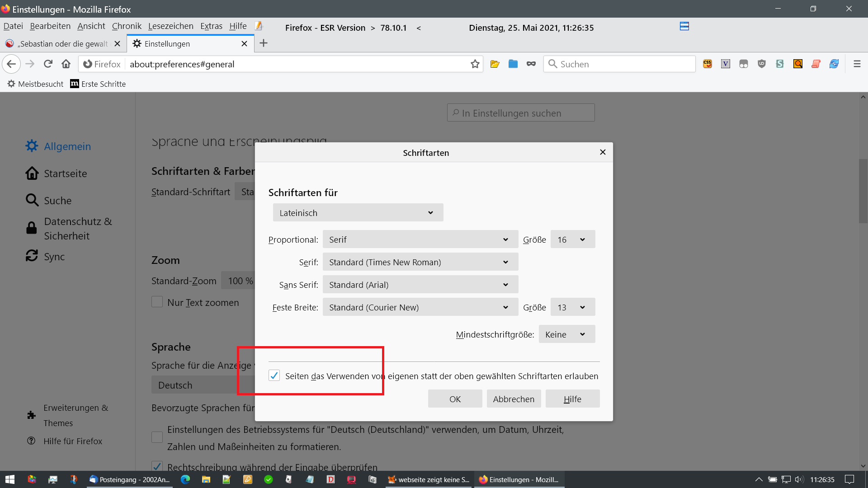Click the Abbrechen button
868x488 pixels.
click(513, 399)
